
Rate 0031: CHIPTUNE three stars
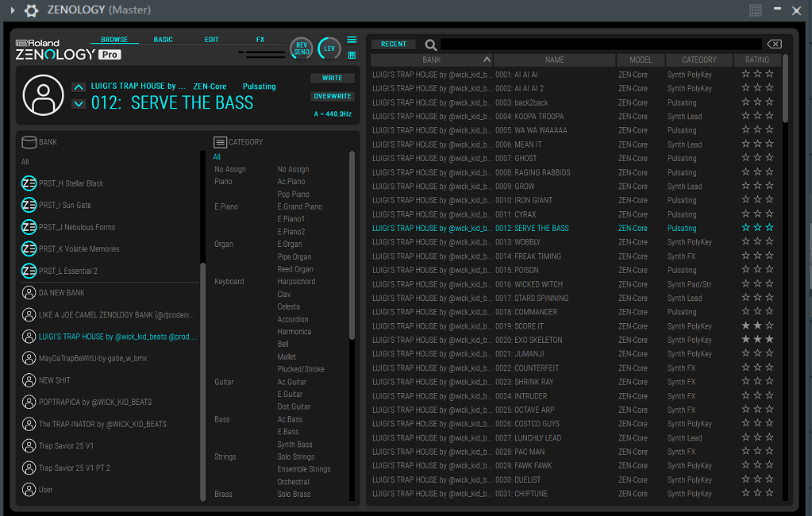[x=770, y=494]
